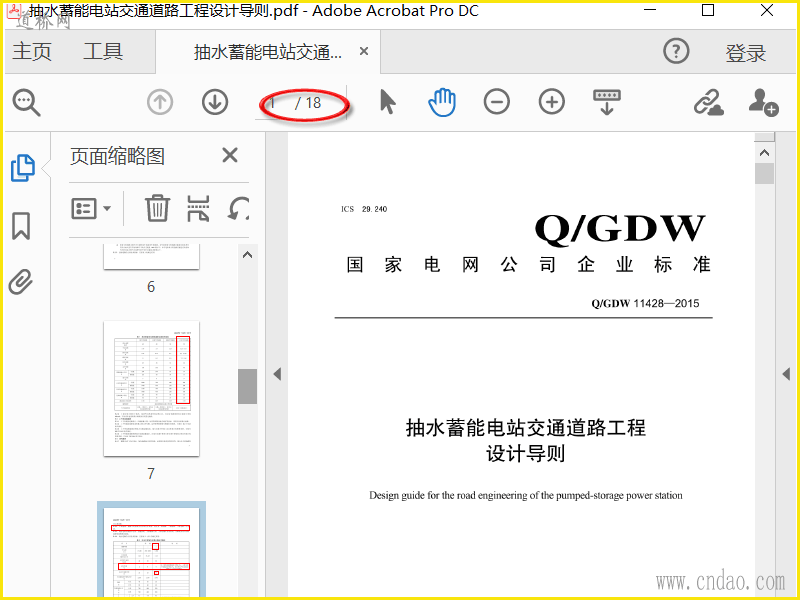Collapse the left navigation pane arrow
Screen dimensions: 800x600
pyautogui.click(x=277, y=374)
